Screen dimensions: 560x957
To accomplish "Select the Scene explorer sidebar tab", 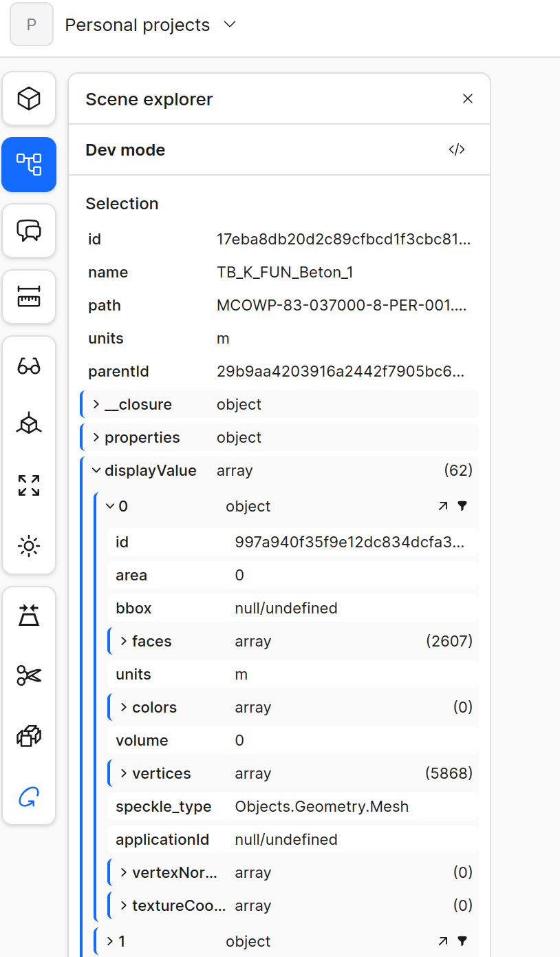I will [29, 165].
